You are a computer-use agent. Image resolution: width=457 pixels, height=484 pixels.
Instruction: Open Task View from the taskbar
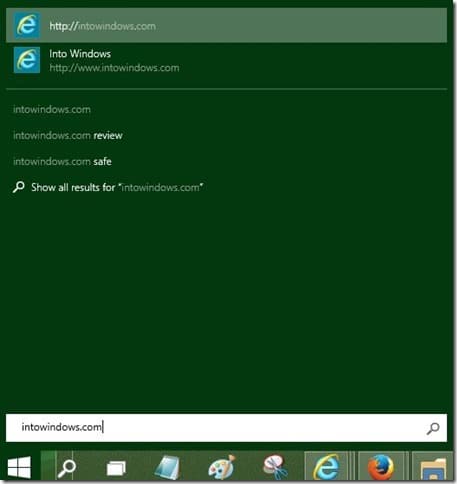116,468
